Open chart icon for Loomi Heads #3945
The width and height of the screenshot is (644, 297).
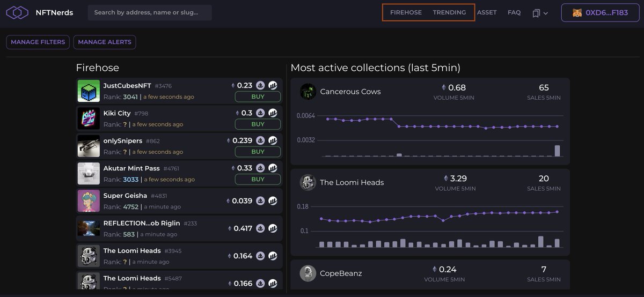[273, 256]
